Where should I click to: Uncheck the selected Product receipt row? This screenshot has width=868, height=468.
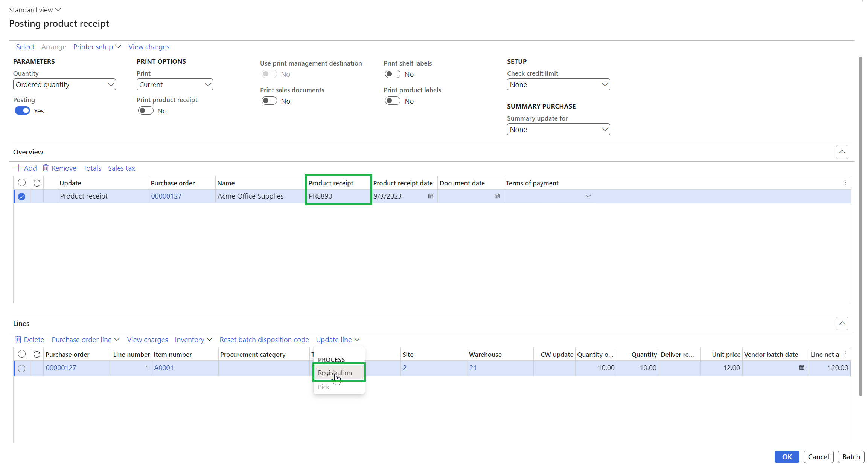point(22,196)
